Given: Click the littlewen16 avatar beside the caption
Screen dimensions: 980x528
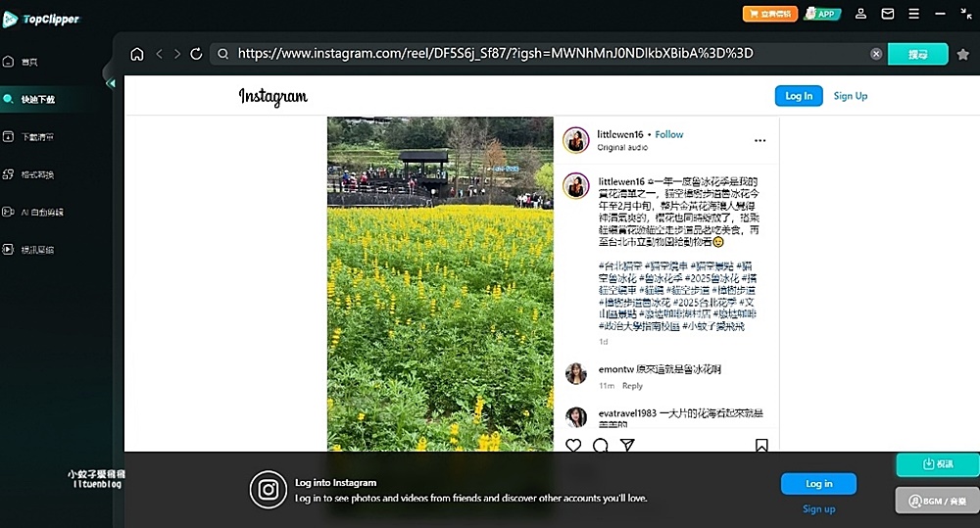Looking at the screenshot, I should click(575, 186).
